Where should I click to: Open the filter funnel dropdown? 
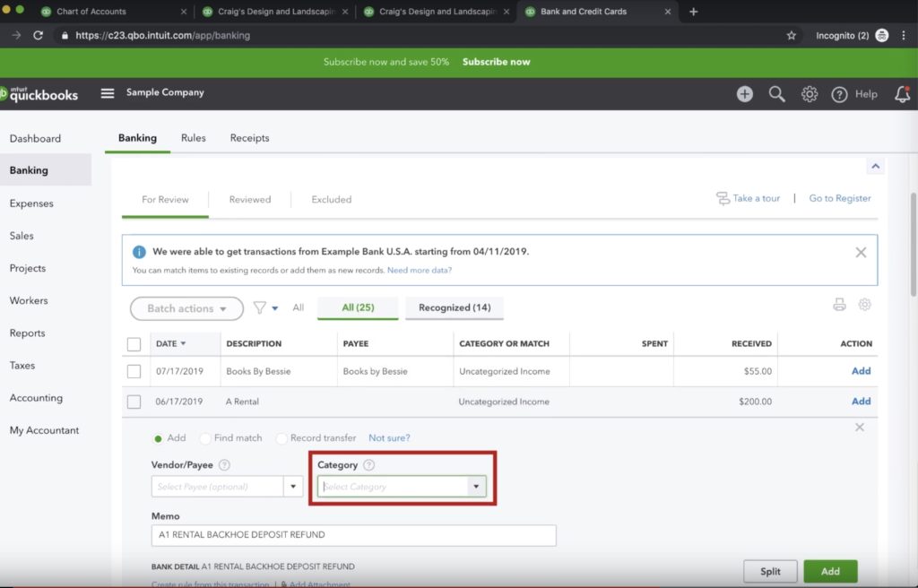265,307
